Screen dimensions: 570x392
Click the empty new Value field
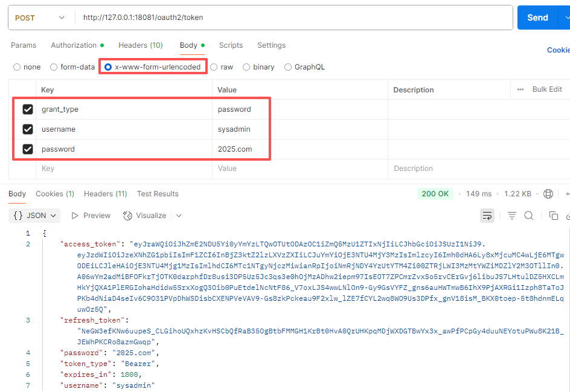[300, 169]
